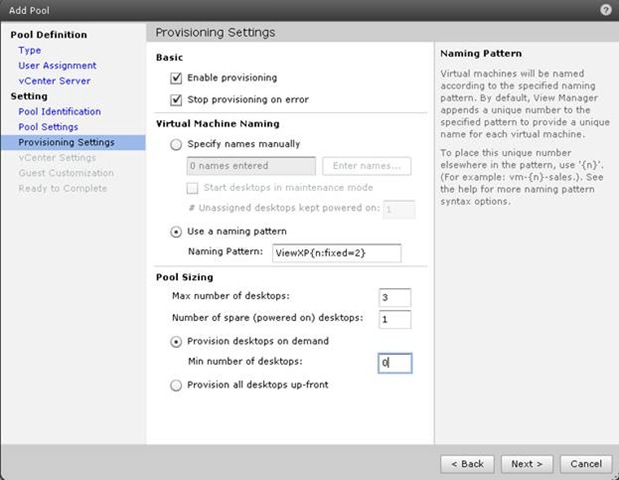Select Provision desktops on demand
Screen dimensions: 619x480
click(x=176, y=341)
